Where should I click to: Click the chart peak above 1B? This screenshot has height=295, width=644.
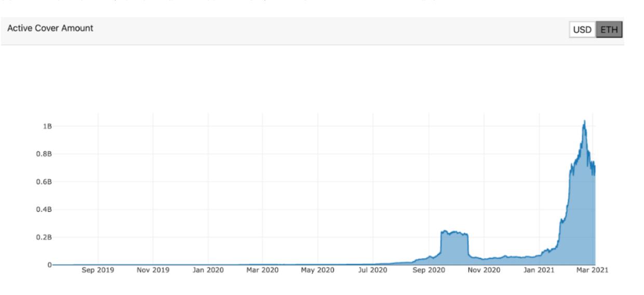click(x=584, y=122)
